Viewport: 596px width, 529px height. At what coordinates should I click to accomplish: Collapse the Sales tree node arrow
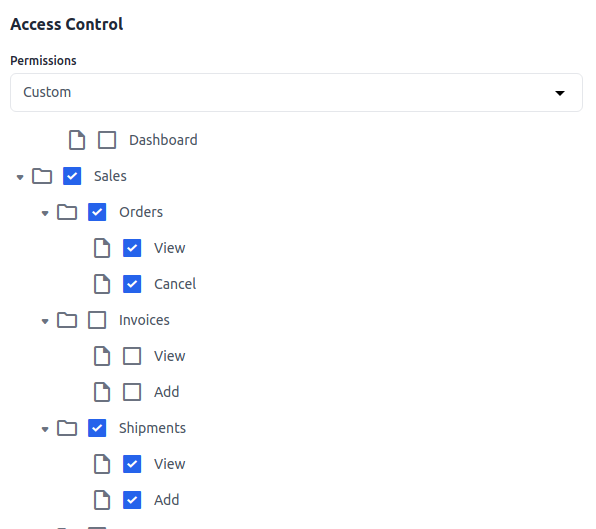[20, 177]
